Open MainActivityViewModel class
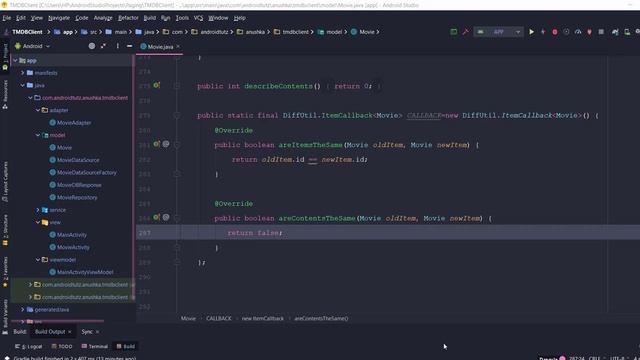This screenshot has height=360, width=640. click(85, 272)
